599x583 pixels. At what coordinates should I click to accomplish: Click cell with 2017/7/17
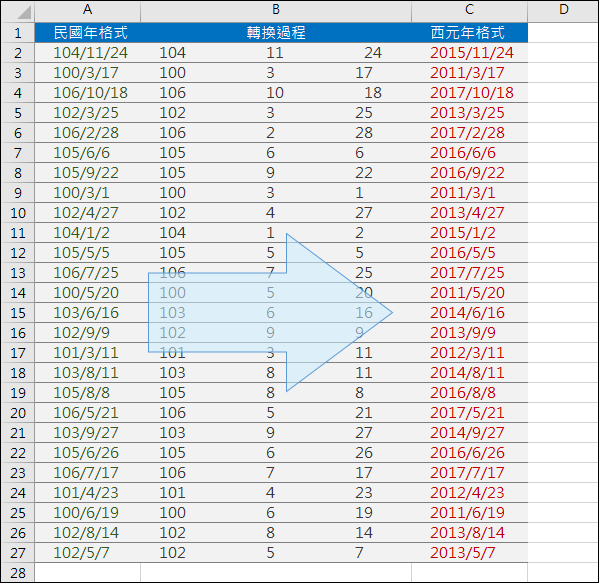(469, 473)
